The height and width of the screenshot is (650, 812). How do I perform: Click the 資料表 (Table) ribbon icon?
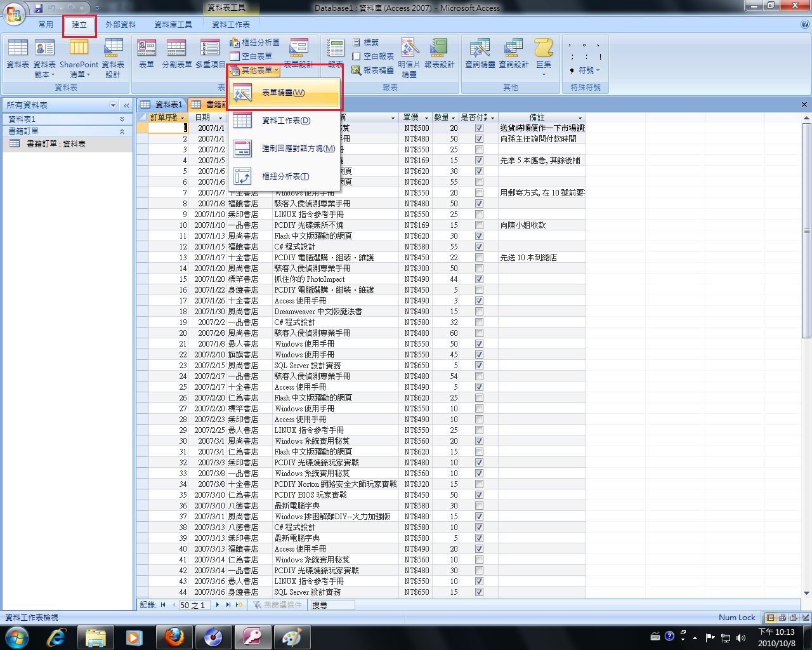(x=17, y=54)
